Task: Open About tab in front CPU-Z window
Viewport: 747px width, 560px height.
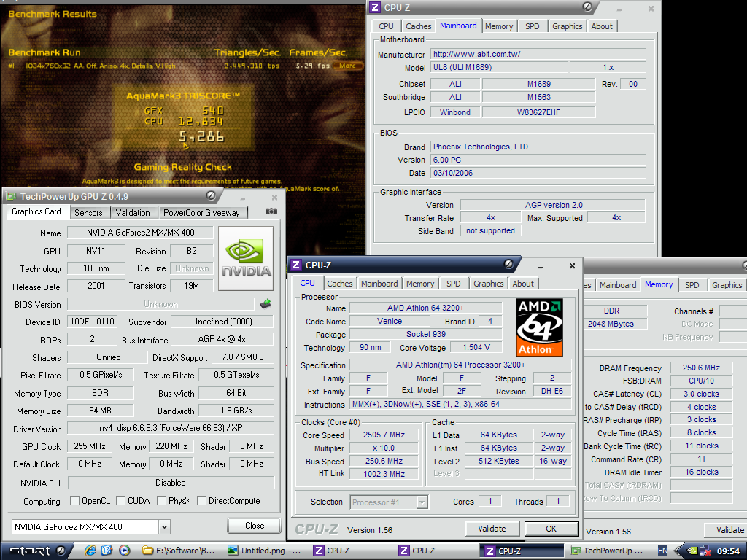Action: pos(523,284)
